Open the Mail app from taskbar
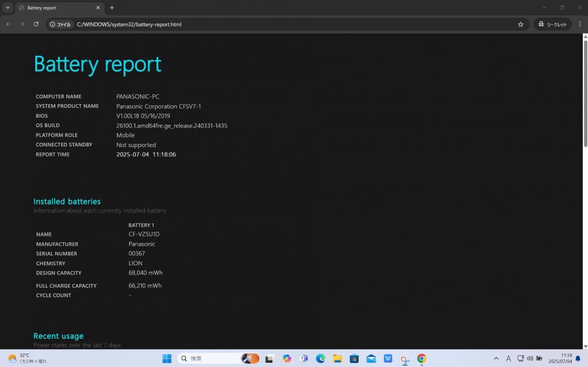 click(371, 358)
